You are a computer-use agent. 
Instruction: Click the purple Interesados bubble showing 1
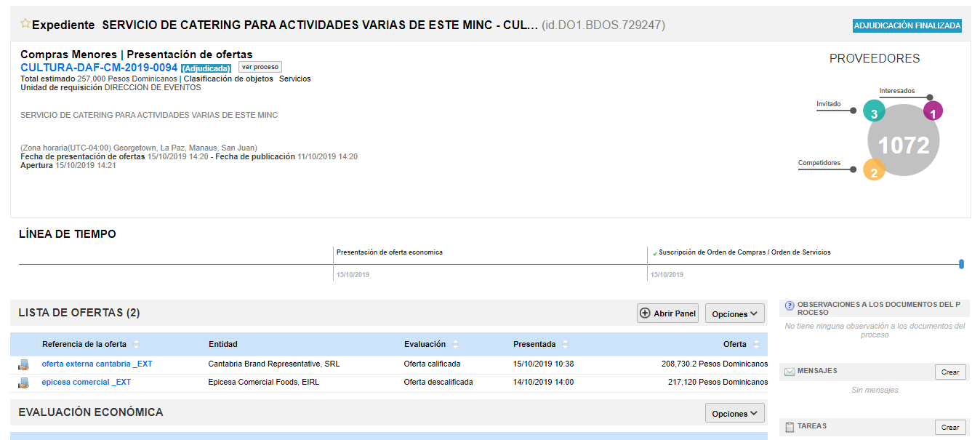933,111
